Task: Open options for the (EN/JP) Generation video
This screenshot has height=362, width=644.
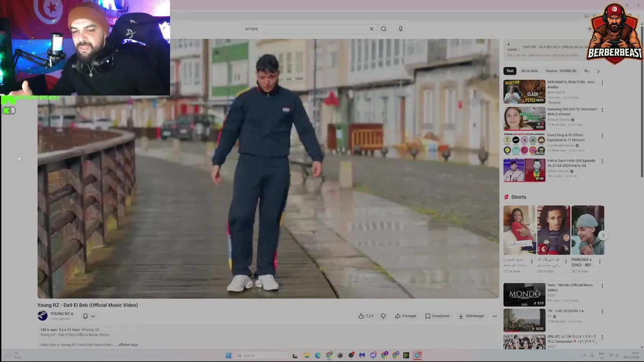Action: coord(602,337)
